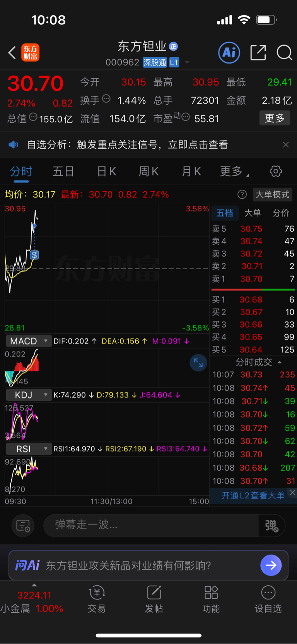The width and height of the screenshot is (297, 644).
Task: Tap the 市盈 info bubble icon
Action: pyautogui.click(x=186, y=117)
